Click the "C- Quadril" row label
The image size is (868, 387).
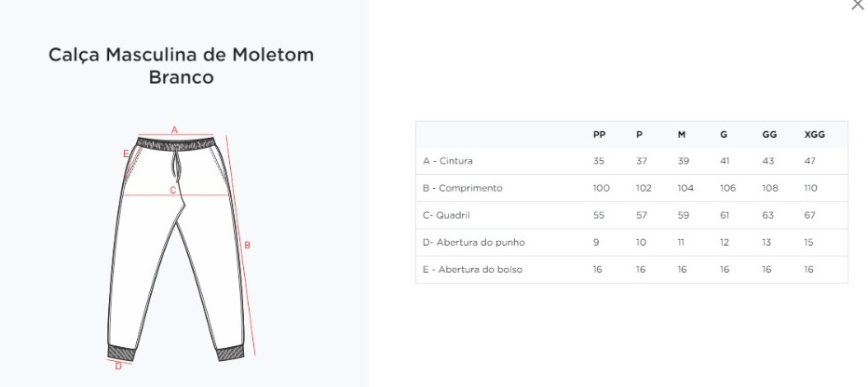tap(449, 215)
